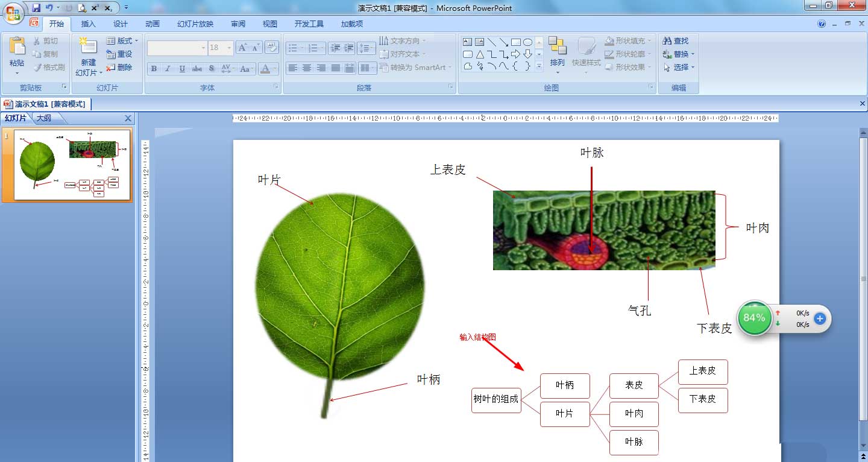Select the Arrow line shape tool

point(505,43)
